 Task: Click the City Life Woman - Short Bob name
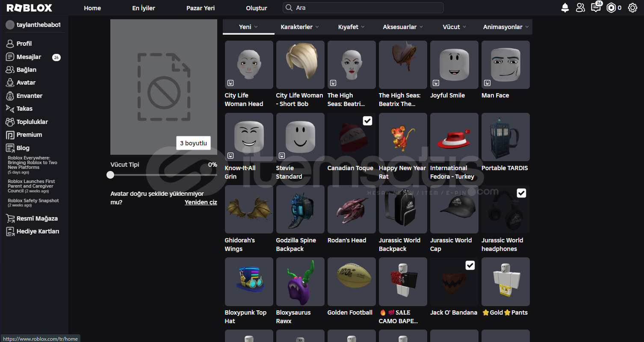click(299, 100)
